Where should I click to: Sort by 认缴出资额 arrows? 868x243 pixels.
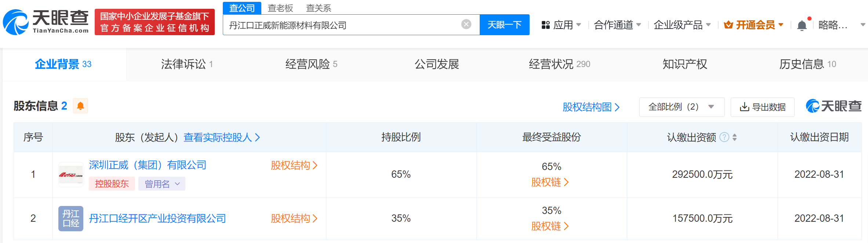tap(734, 137)
